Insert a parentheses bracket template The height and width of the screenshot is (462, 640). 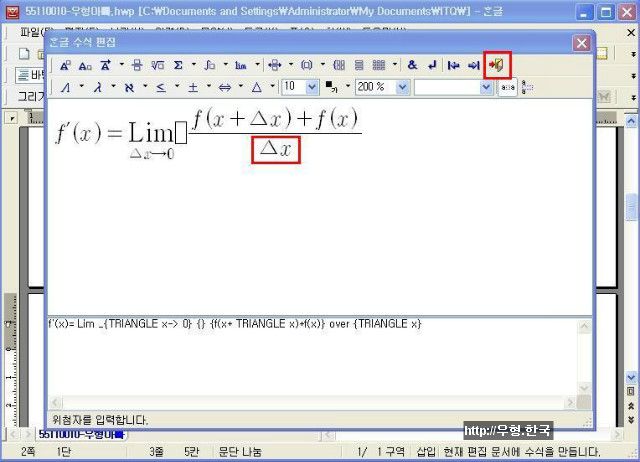307,65
